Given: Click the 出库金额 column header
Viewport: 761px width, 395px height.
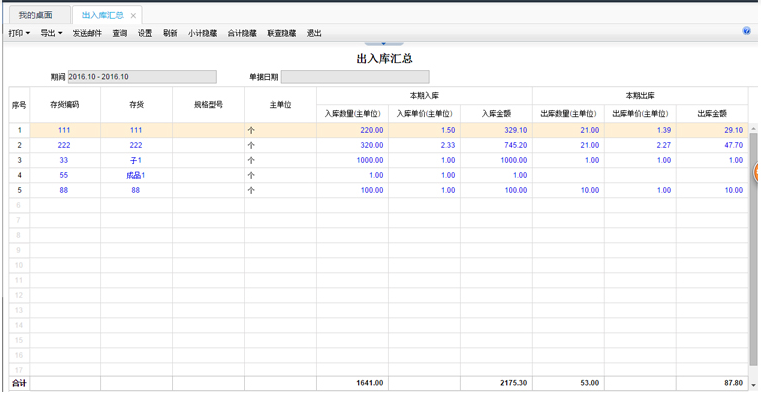Looking at the screenshot, I should pyautogui.click(x=712, y=114).
